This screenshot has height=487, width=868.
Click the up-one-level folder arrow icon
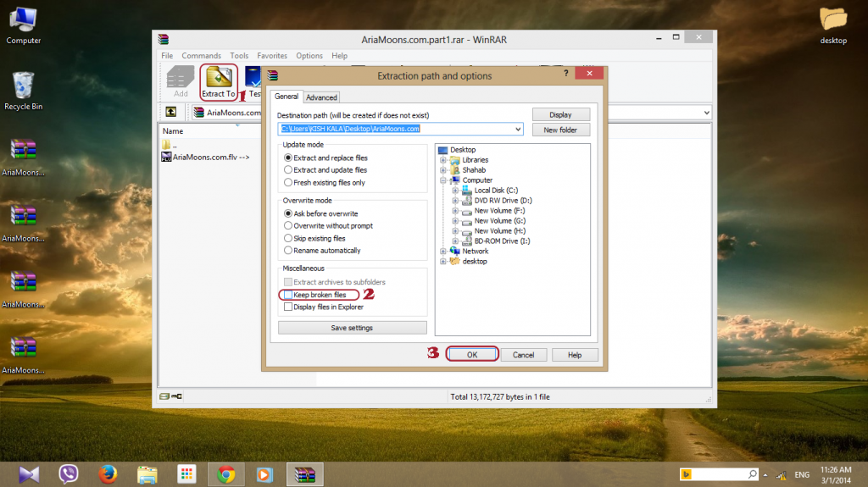click(x=171, y=112)
